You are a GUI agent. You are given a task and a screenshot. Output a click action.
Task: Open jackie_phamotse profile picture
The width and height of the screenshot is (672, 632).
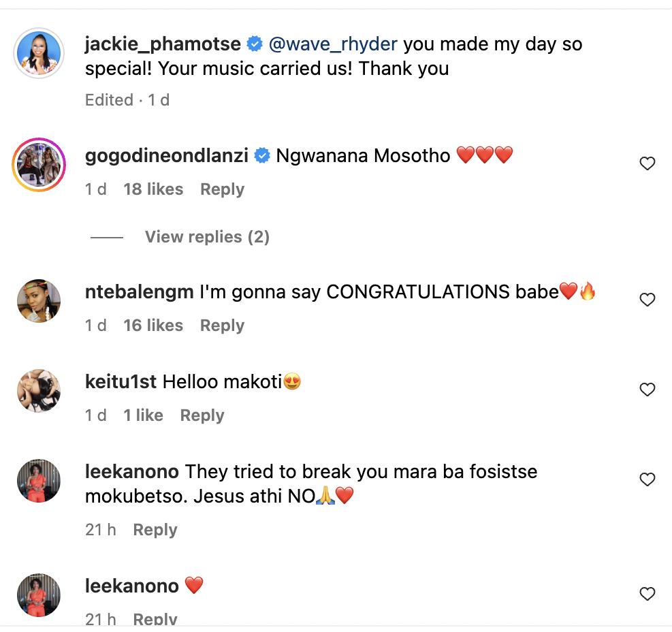click(39, 53)
